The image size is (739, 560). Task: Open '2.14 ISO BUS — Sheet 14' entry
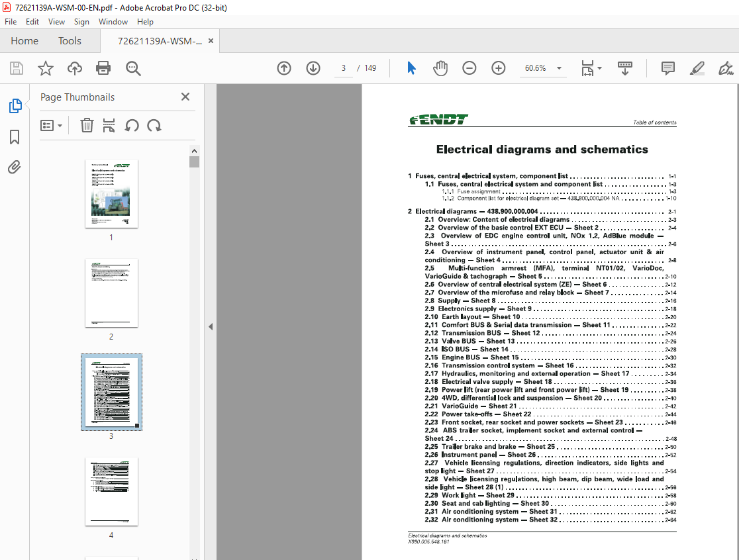pos(550,350)
